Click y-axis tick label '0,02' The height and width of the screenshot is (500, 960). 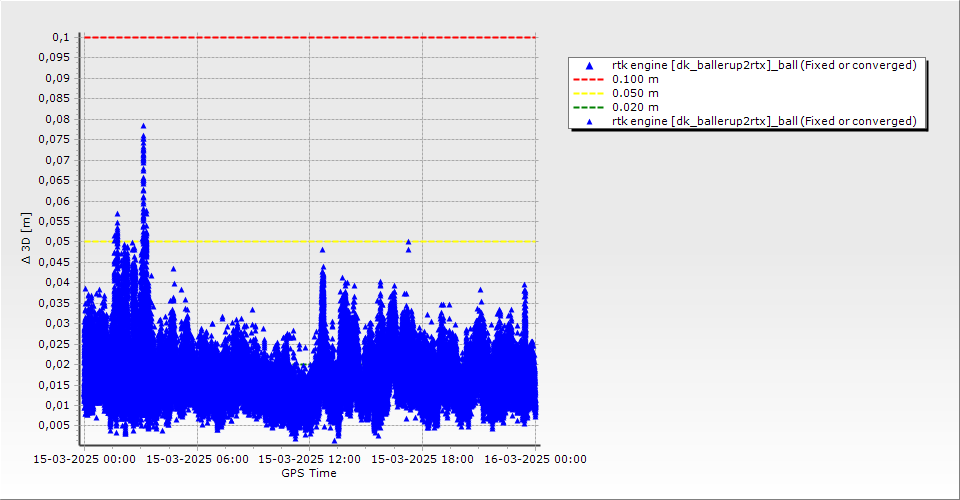tap(58, 365)
